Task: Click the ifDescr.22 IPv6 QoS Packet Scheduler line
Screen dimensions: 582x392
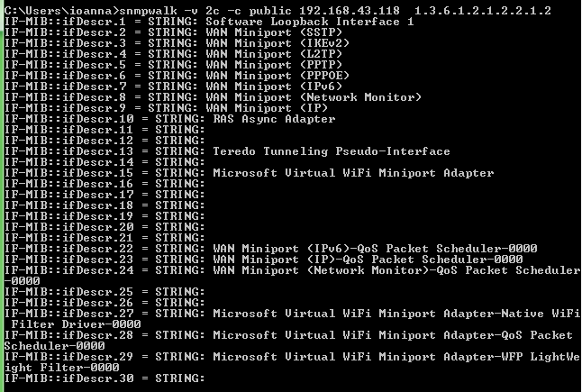Action: pos(270,249)
